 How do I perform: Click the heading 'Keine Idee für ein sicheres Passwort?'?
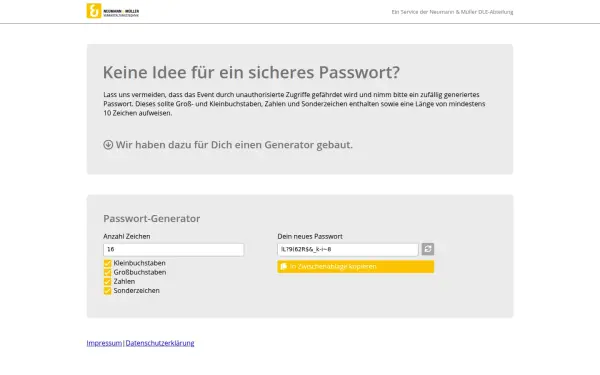pyautogui.click(x=251, y=72)
